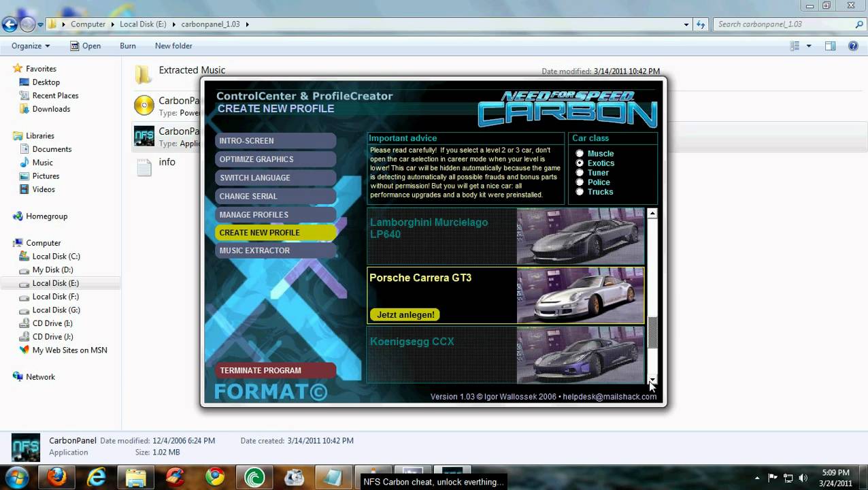The height and width of the screenshot is (490, 868).
Task: Click the refresh button beside address bar
Action: pos(701,24)
